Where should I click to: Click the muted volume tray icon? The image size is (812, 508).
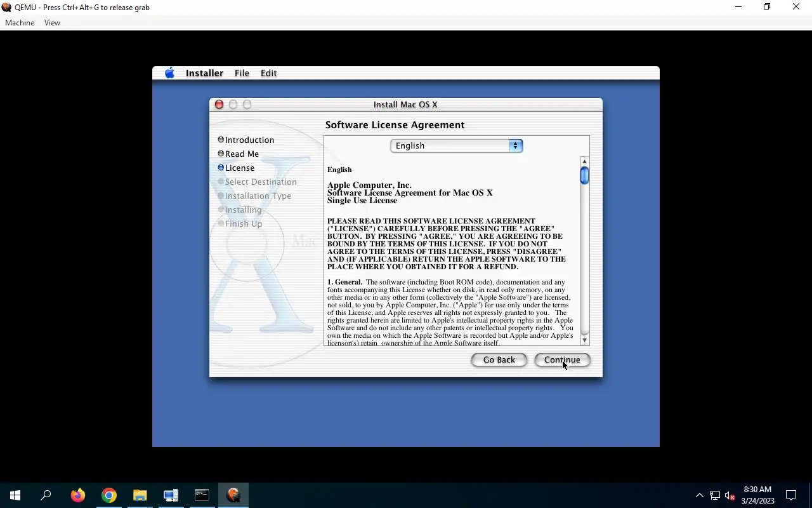(x=730, y=495)
